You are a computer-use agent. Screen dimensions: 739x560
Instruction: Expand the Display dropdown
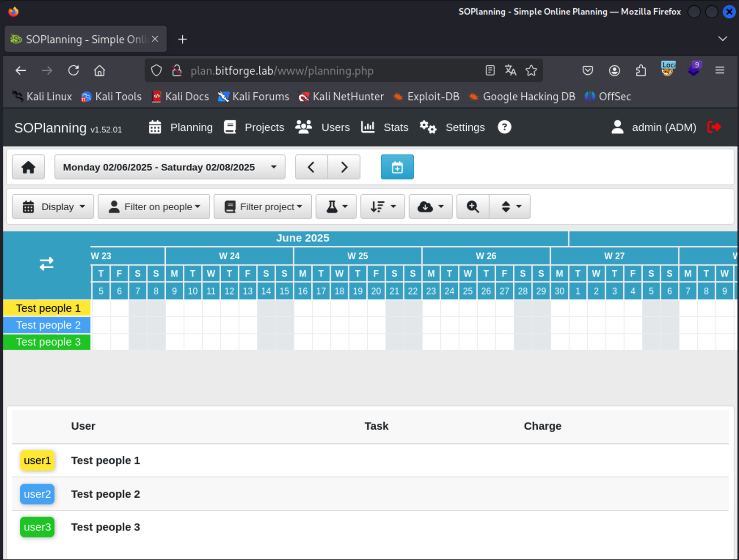pyautogui.click(x=53, y=207)
